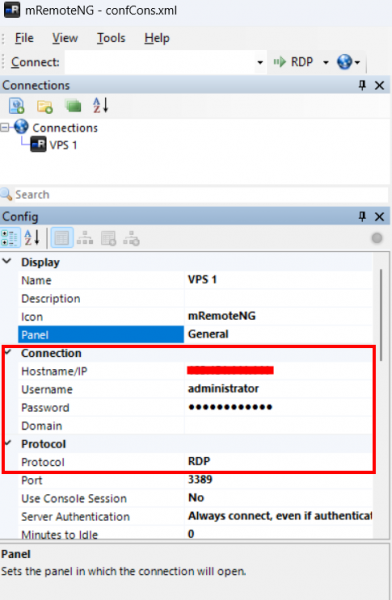The height and width of the screenshot is (600, 392).
Task: Click the alphabetical sort icon in Config
Action: [32, 238]
